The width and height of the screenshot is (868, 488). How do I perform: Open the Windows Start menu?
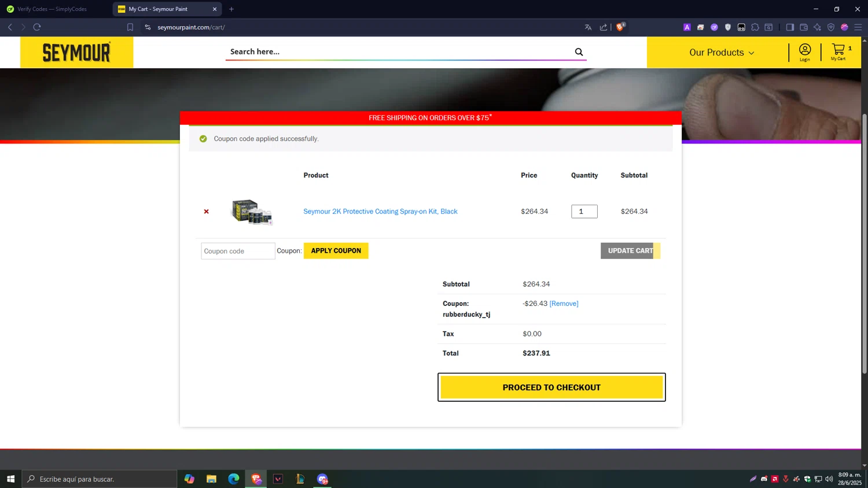[x=10, y=479]
